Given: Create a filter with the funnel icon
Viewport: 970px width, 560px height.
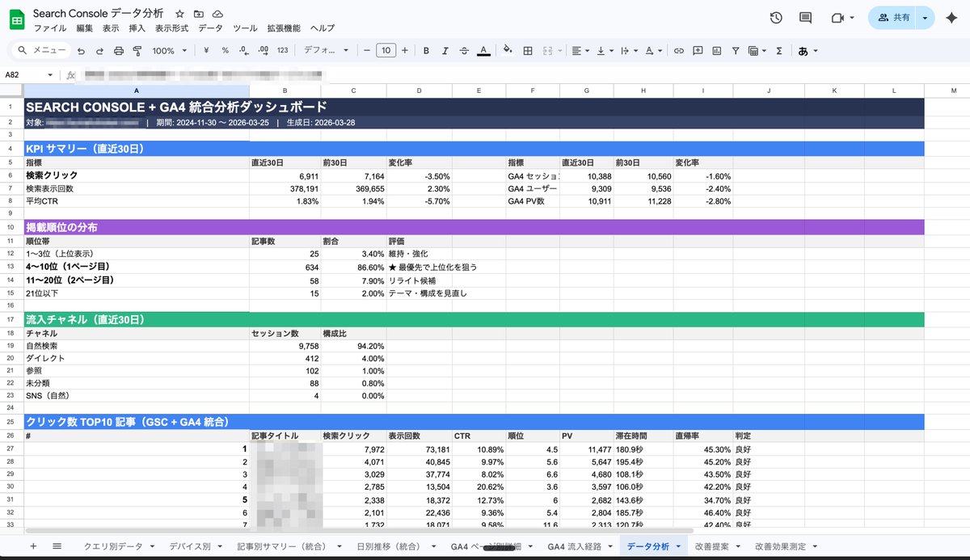Looking at the screenshot, I should coord(735,50).
